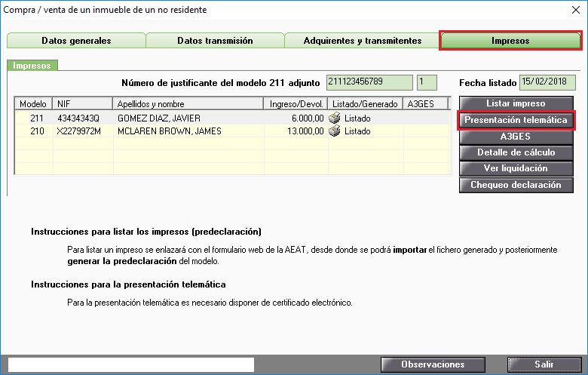
Task: Click the Salir button
Action: 544,364
